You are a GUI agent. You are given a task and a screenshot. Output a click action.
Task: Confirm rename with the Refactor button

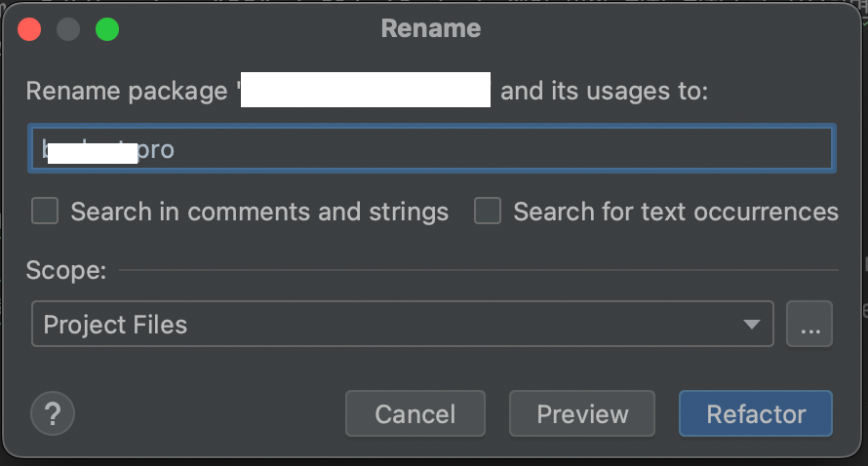point(756,414)
